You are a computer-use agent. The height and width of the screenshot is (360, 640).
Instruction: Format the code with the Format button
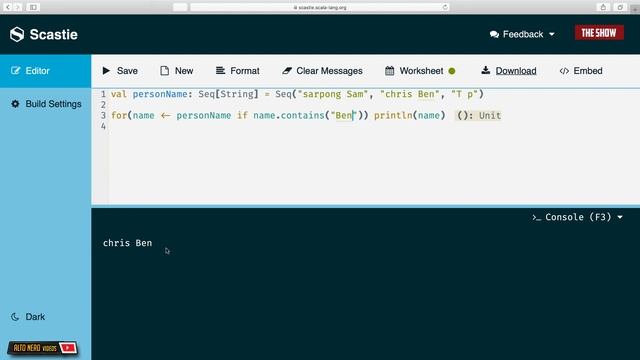tap(238, 71)
